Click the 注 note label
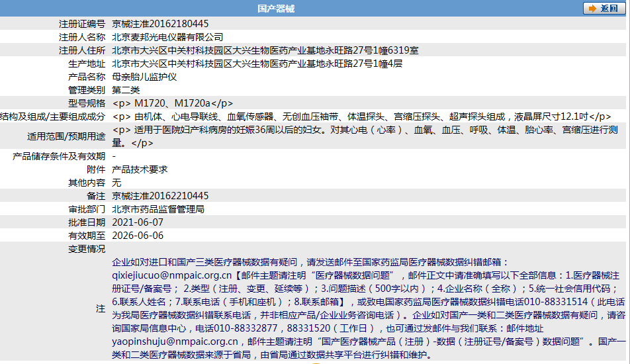The image size is (630, 364). coord(101,308)
